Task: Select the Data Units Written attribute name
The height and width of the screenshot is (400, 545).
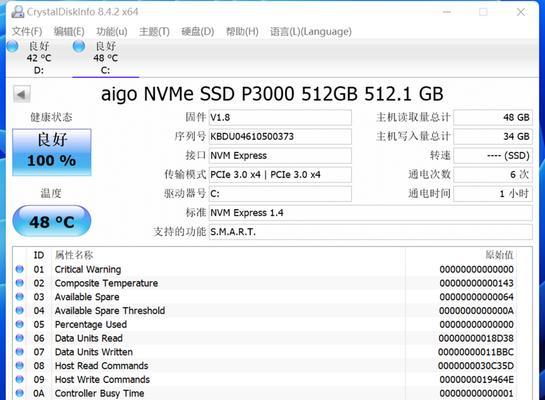Action: point(93,352)
